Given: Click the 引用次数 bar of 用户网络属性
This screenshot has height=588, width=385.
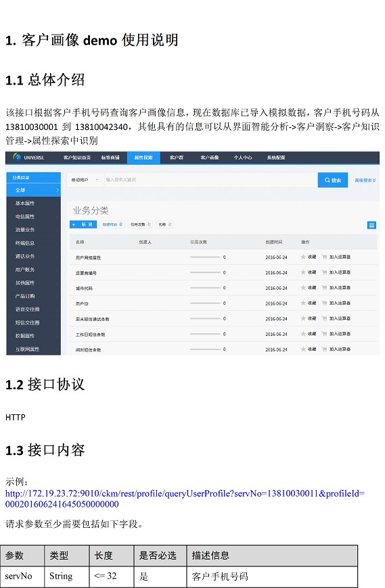Looking at the screenshot, I should pos(205,258).
